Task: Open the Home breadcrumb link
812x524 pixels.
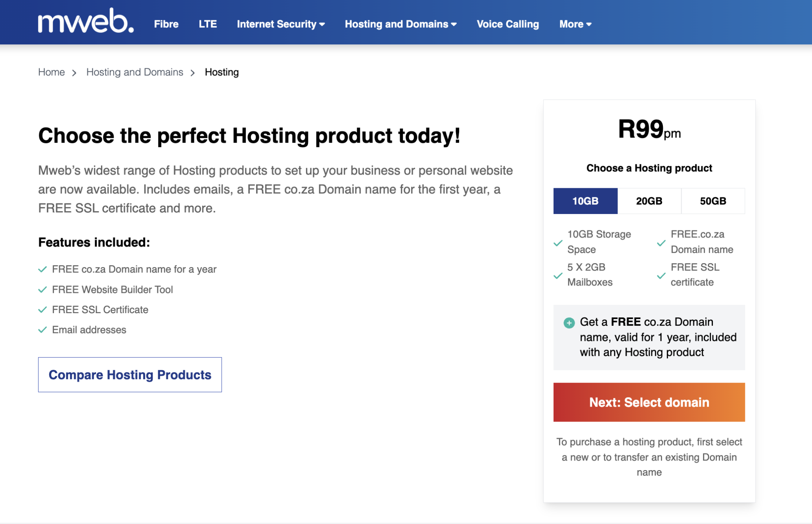Action: [51, 72]
